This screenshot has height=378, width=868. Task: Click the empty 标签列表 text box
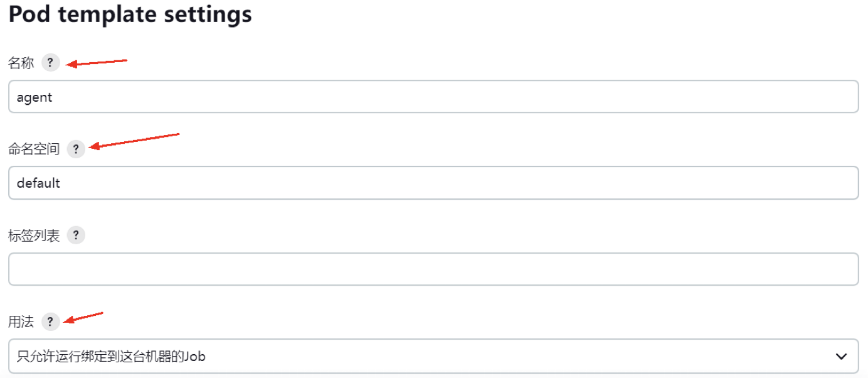433,269
